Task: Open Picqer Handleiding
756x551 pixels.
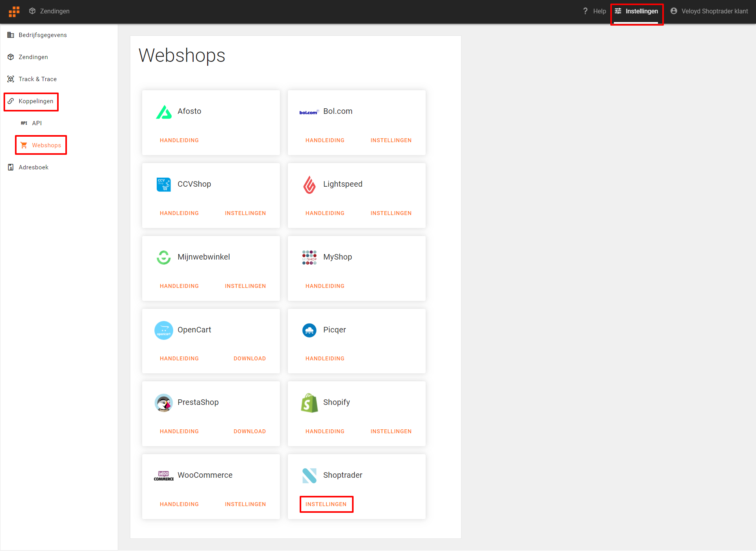Action: 325,358
